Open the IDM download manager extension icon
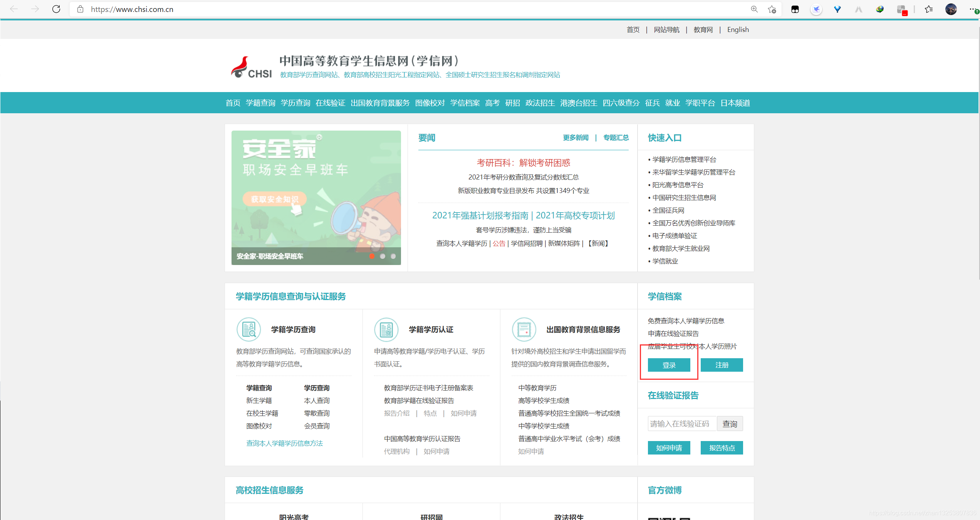 880,9
